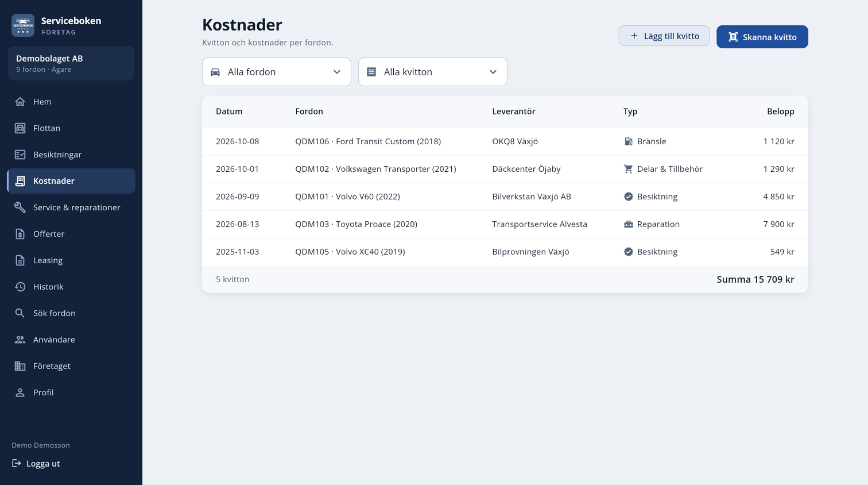Navigate to Besiktningar
Viewport: 868px width, 485px height.
[71, 155]
